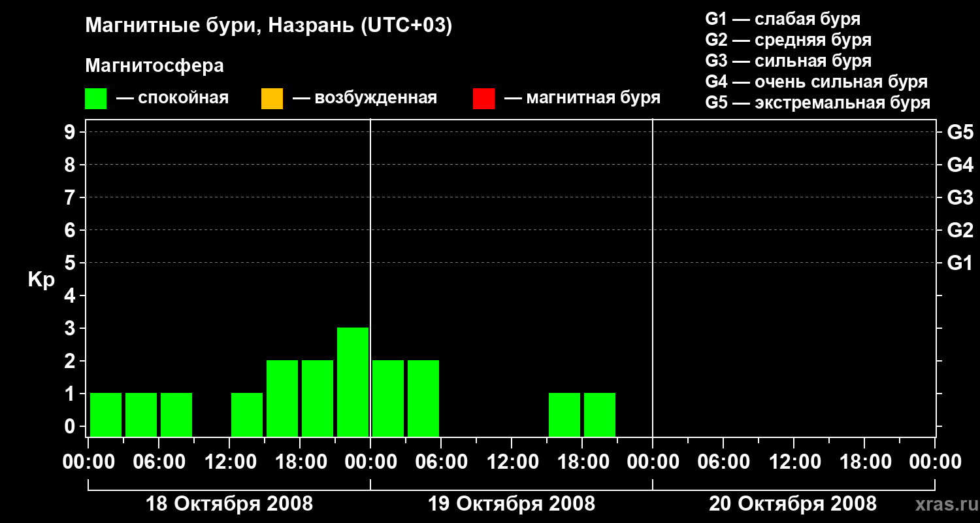This screenshot has height=523, width=980.
Task: Click the Kp 1 bar for 15:00–18:00 on 19 October
Action: 564,414
